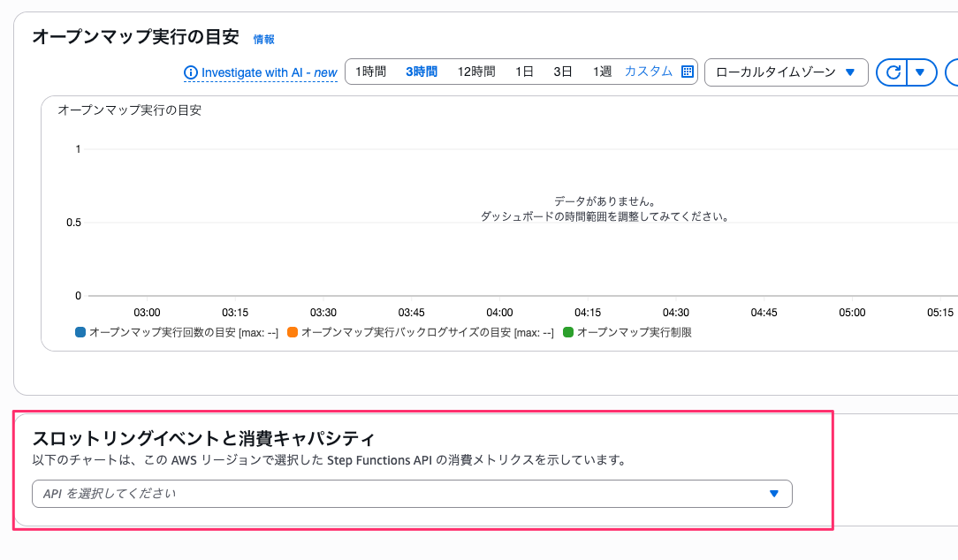Click the info icon next to Investigate with AI
Screen dimensions: 958x560
click(x=190, y=73)
